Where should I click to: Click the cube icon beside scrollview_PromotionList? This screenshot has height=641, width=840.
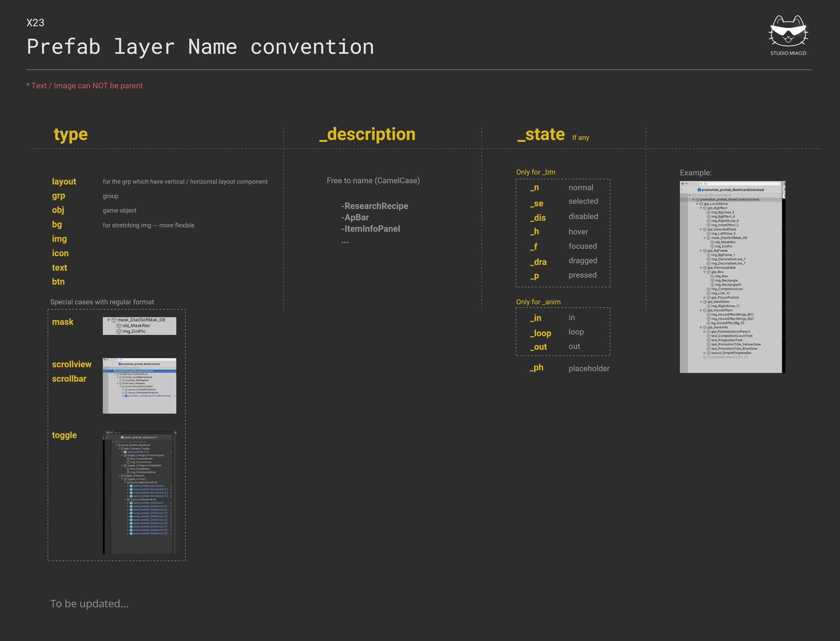[118, 374]
